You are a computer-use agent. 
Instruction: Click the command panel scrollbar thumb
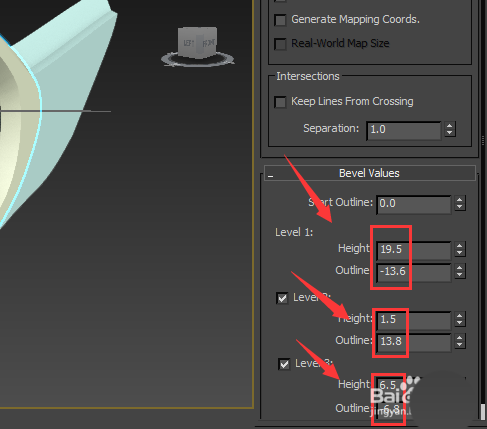click(x=483, y=412)
